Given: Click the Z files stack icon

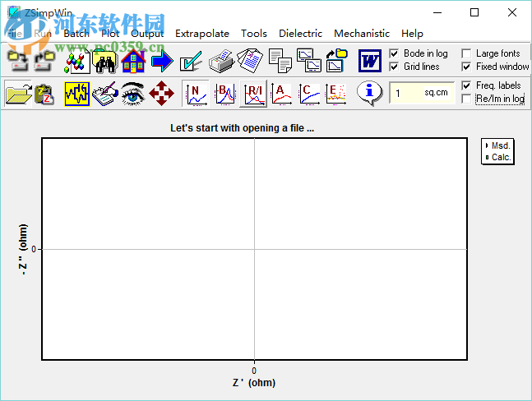Looking at the screenshot, I should click(44, 94).
